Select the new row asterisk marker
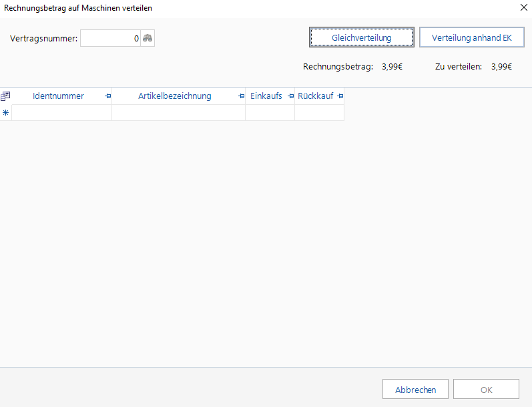Viewport: 532px width, 407px height. [6, 113]
